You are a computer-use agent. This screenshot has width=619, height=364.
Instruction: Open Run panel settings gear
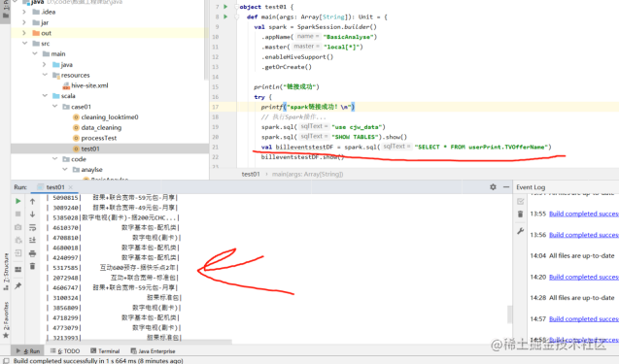[x=493, y=187]
